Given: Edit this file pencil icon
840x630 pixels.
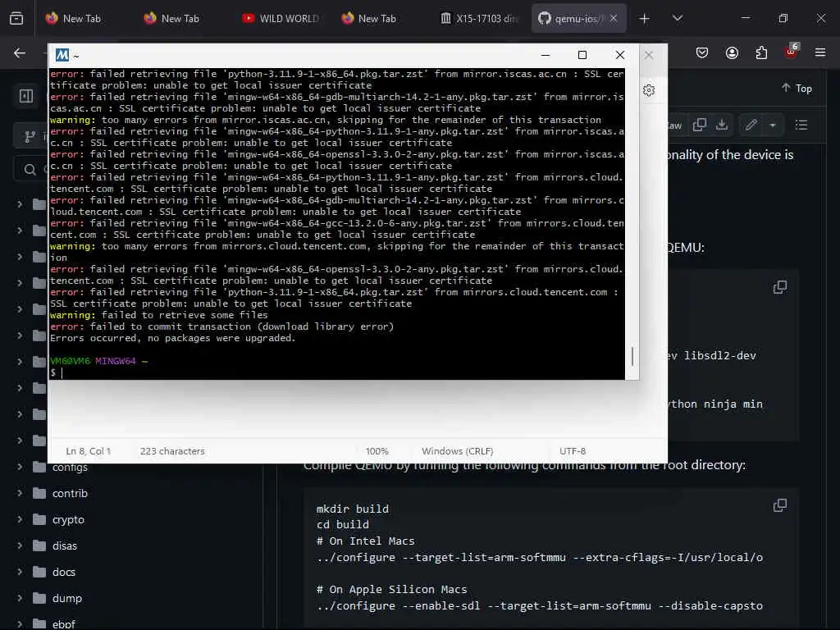Looking at the screenshot, I should coord(751,125).
